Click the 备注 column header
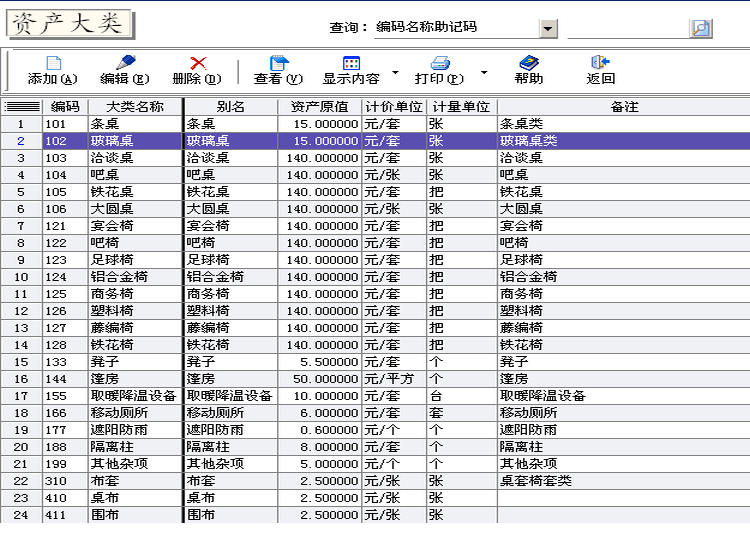The width and height of the screenshot is (750, 542). 624,107
